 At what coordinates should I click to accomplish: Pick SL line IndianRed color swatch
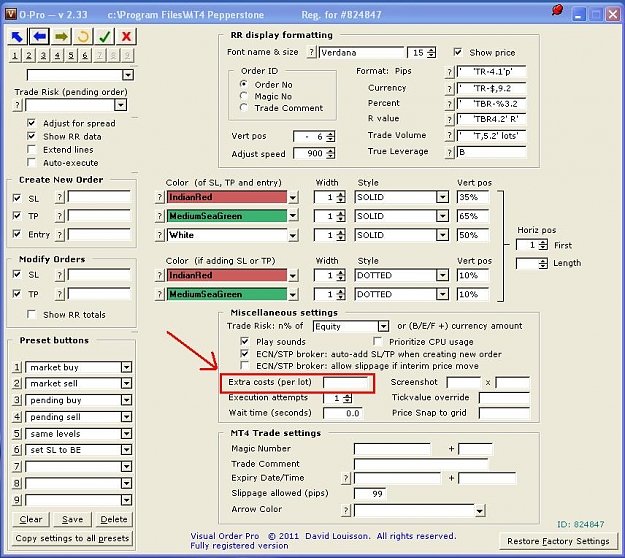[x=226, y=197]
